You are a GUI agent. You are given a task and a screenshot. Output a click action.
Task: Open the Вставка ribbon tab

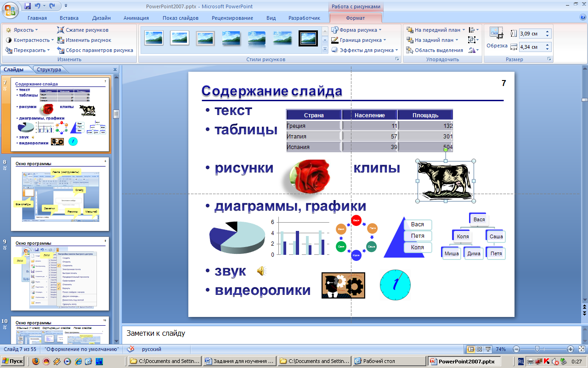click(x=69, y=18)
